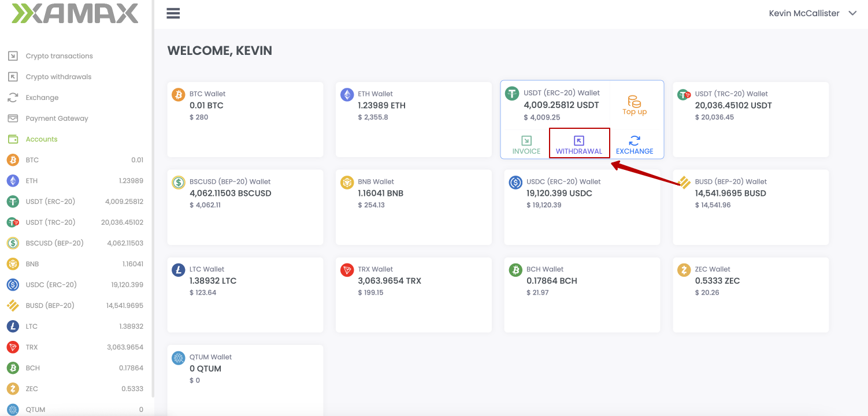Click the Crypto withdrawals sidebar icon
868x416 pixels.
click(13, 77)
